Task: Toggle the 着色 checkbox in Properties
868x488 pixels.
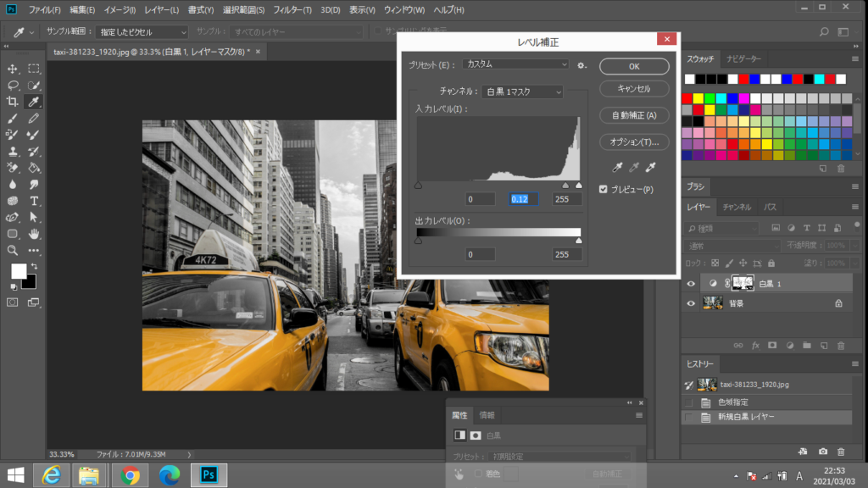Action: 478,474
